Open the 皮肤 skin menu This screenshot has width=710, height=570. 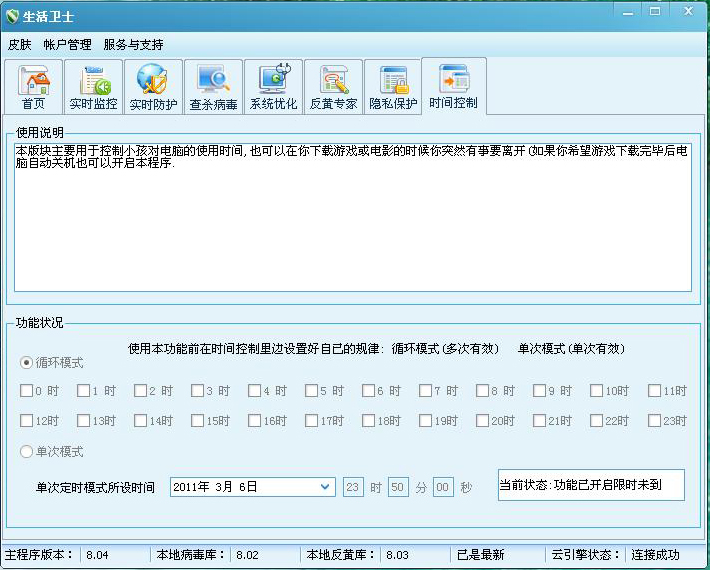click(19, 45)
